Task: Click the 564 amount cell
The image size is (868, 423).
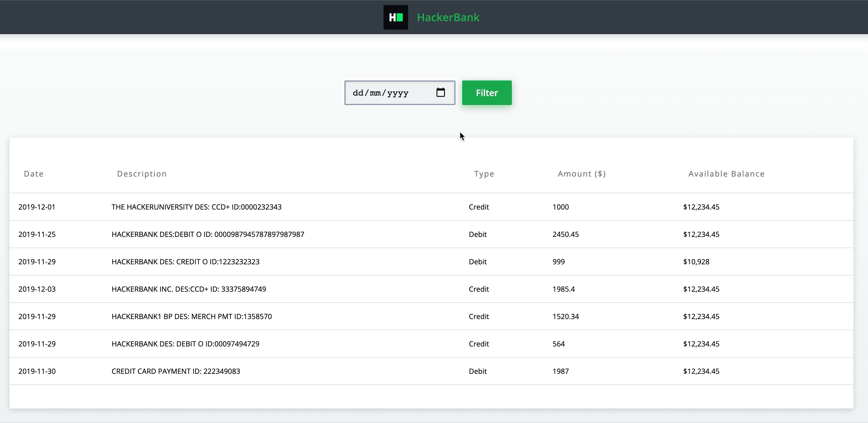Action: [558, 344]
